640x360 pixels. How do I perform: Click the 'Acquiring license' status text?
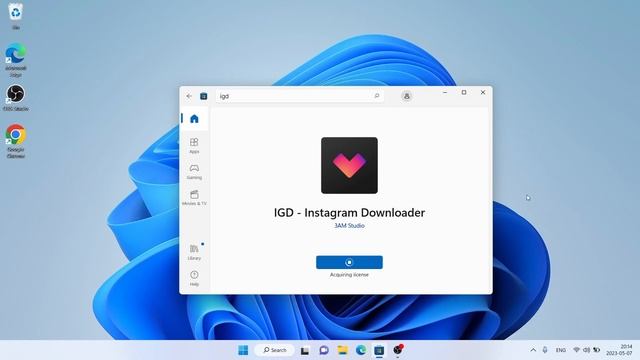point(349,275)
